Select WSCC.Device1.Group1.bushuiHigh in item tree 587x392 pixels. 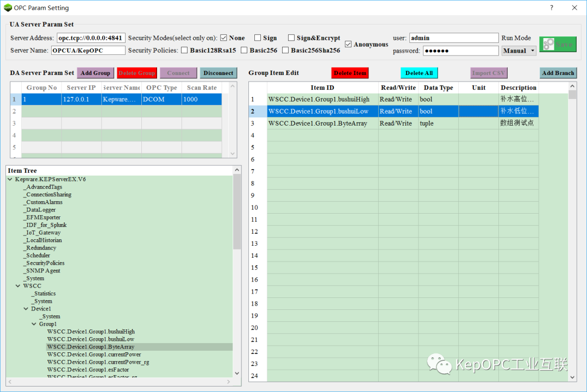pos(91,332)
